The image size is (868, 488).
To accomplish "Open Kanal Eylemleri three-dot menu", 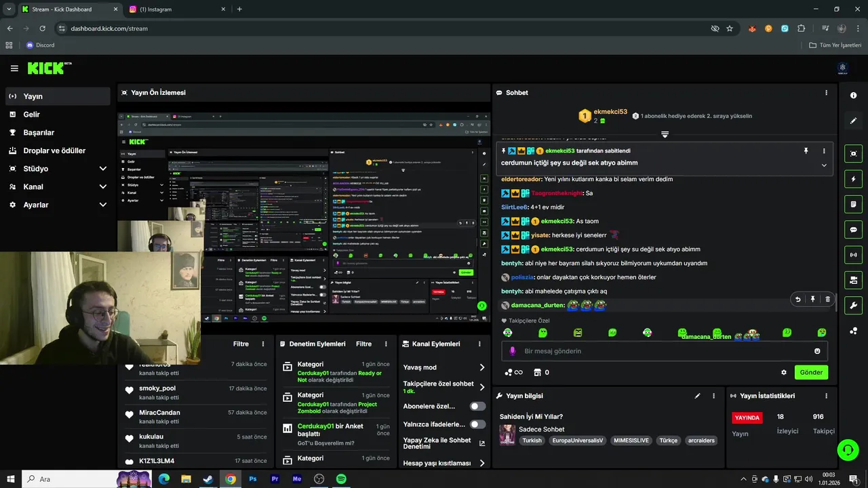I will tap(481, 344).
